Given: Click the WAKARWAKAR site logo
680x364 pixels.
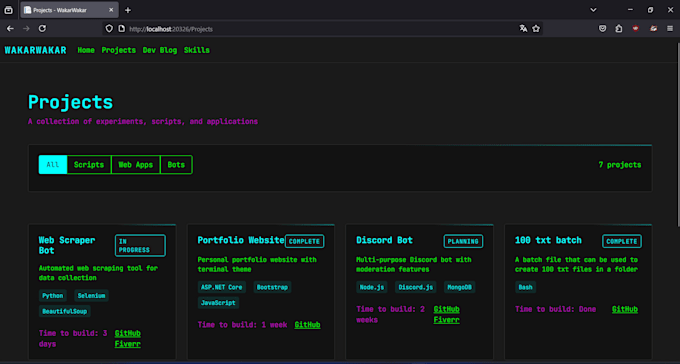Looking at the screenshot, I should tap(36, 50).
